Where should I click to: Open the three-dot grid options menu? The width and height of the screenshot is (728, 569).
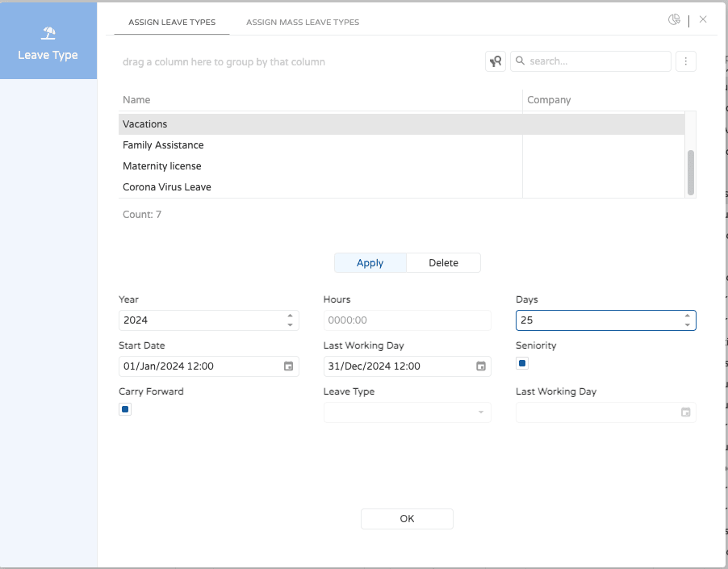tap(685, 61)
